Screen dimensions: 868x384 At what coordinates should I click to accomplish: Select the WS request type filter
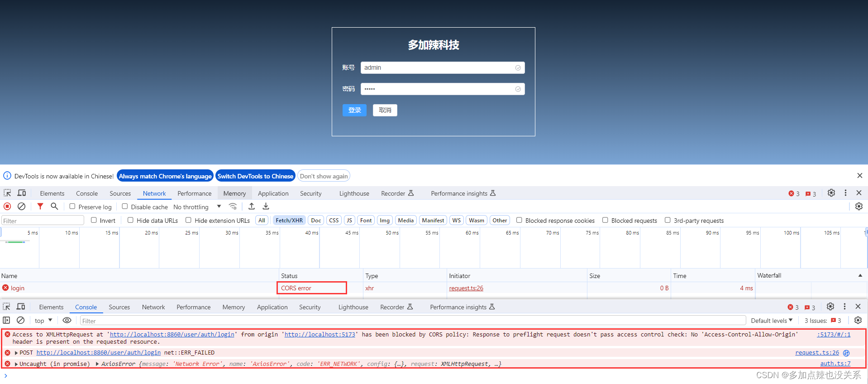pos(457,221)
